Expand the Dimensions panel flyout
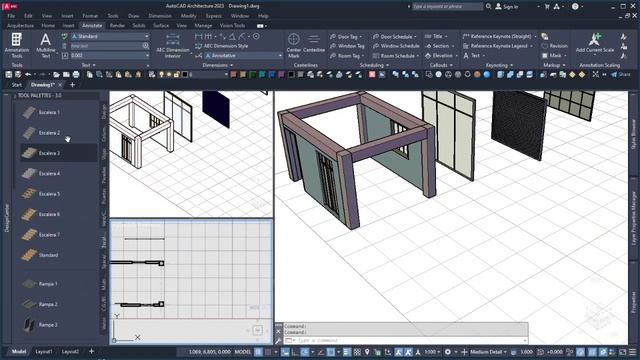 [218, 65]
